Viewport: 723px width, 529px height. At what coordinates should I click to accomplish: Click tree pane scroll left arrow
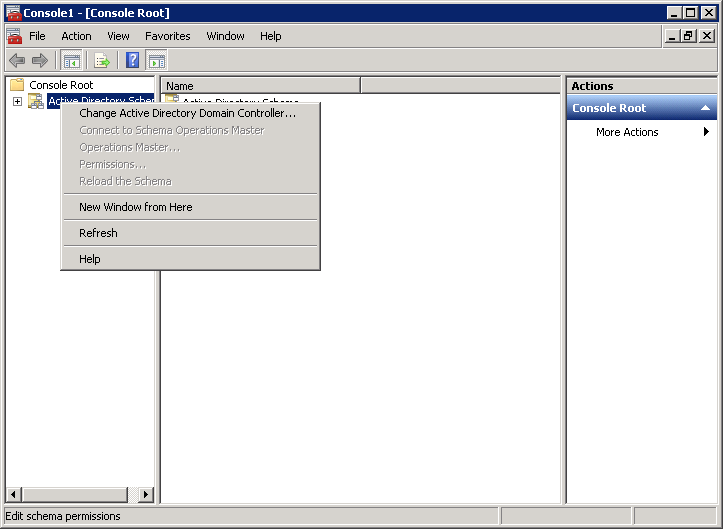tap(13, 494)
